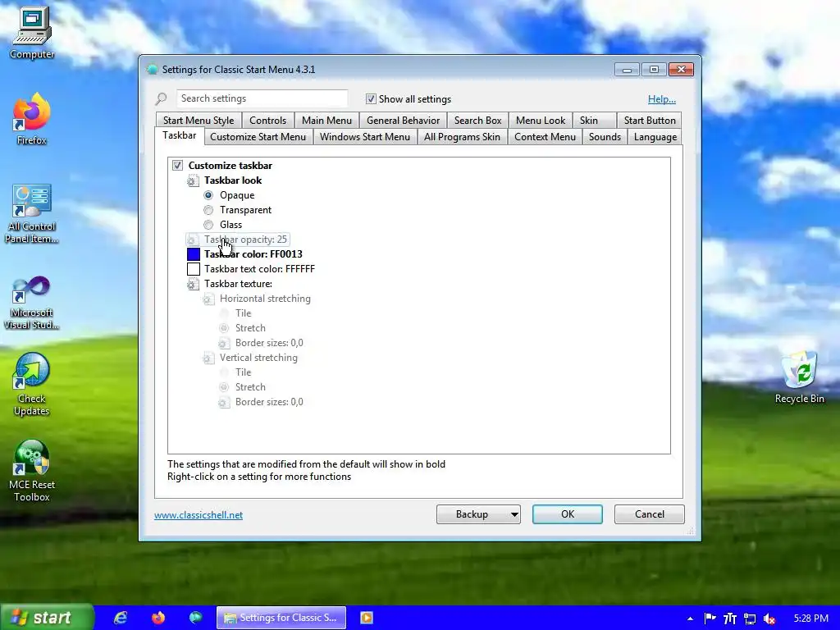Click the font size tray icon
840x630 pixels.
coord(729,619)
